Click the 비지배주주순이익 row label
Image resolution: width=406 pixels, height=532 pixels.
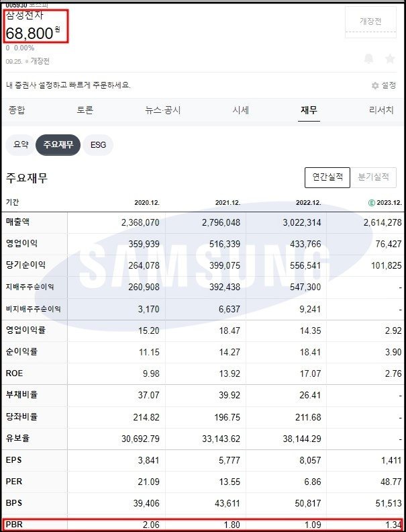point(33,309)
